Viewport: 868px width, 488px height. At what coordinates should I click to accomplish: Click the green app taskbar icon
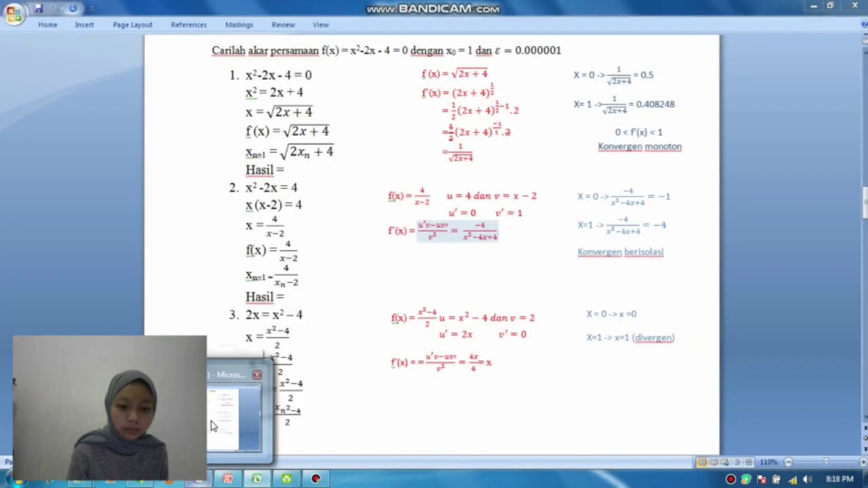(286, 479)
